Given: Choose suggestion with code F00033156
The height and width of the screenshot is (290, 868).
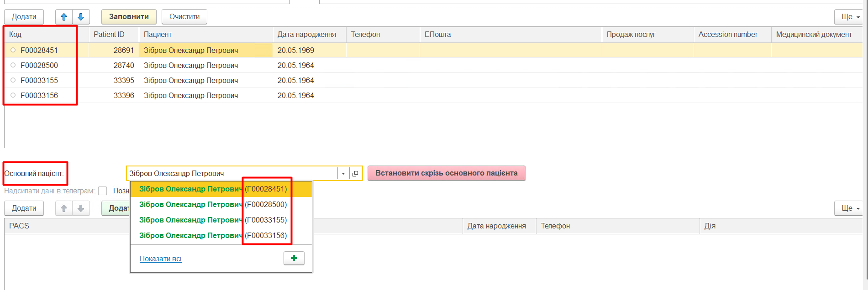Looking at the screenshot, I should click(x=213, y=235).
